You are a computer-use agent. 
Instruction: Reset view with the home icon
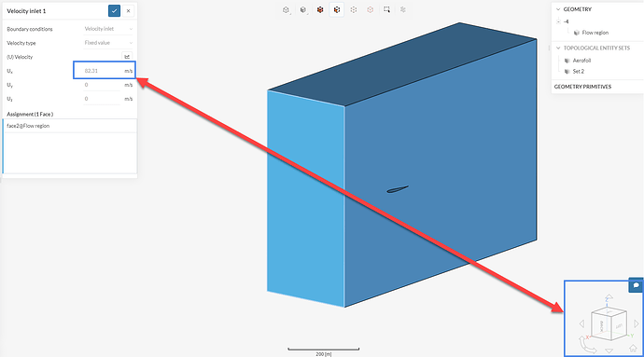[633, 349]
